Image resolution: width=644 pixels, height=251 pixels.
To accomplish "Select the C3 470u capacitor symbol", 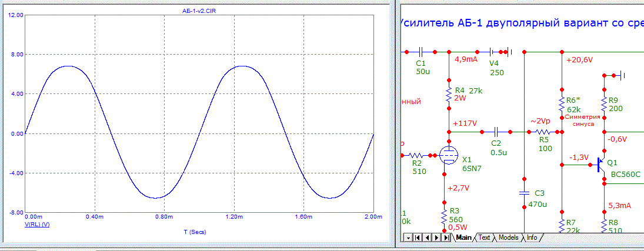I will (x=524, y=193).
